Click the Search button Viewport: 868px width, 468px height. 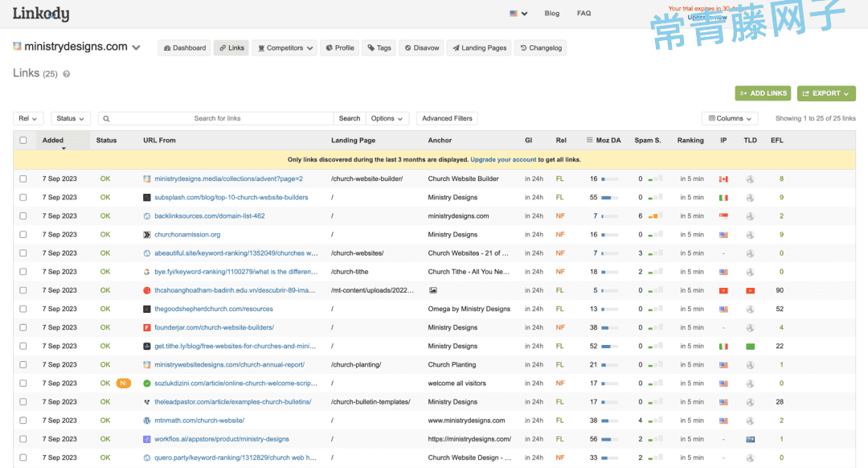[x=350, y=118]
